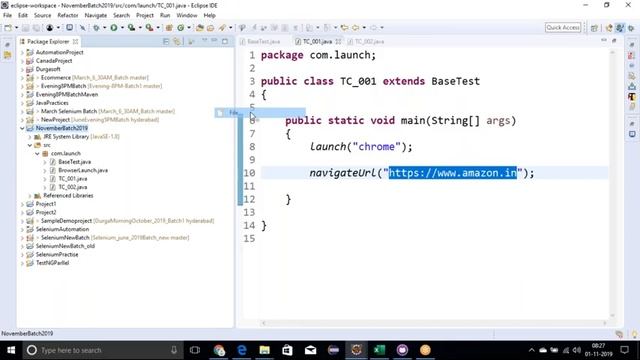Open the Navigate menu

[x=96, y=15]
